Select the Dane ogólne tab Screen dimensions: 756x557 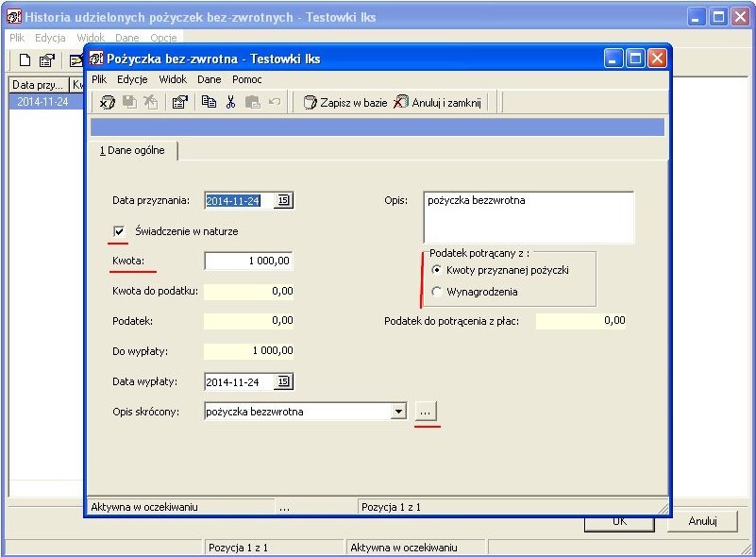click(x=133, y=150)
